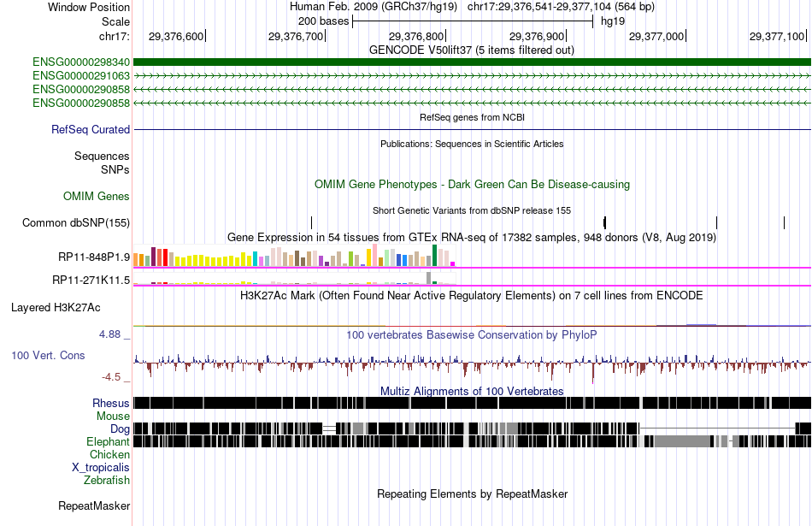Click the solid green ENSG00000298340 exon bar
Viewport: 812px width, 526px height.
[x=472, y=62]
